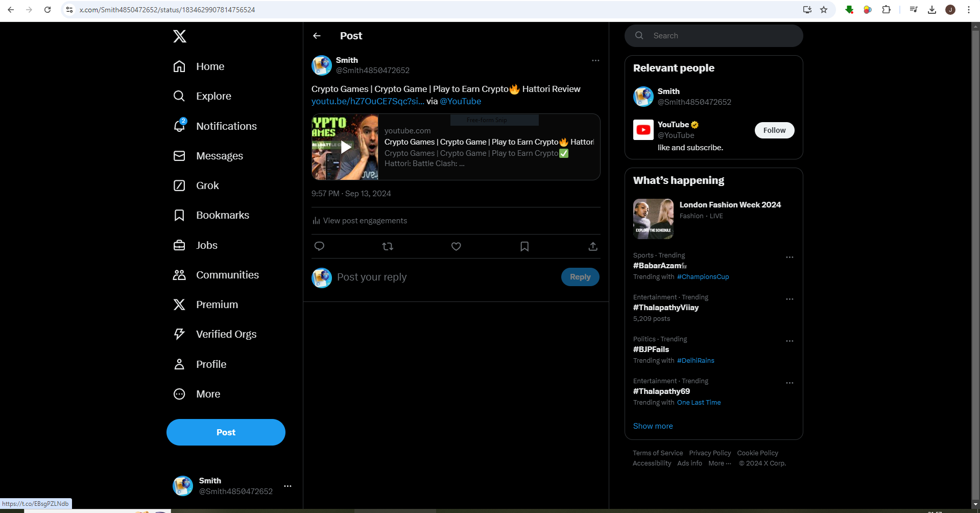The image size is (980, 513).
Task: Click the back arrow beside Post
Action: click(x=317, y=36)
